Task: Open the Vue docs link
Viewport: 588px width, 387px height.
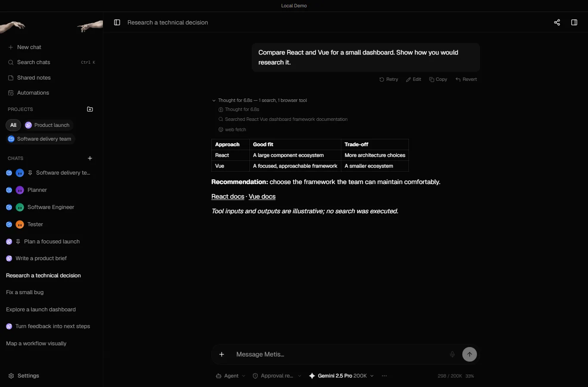Action: click(x=262, y=197)
